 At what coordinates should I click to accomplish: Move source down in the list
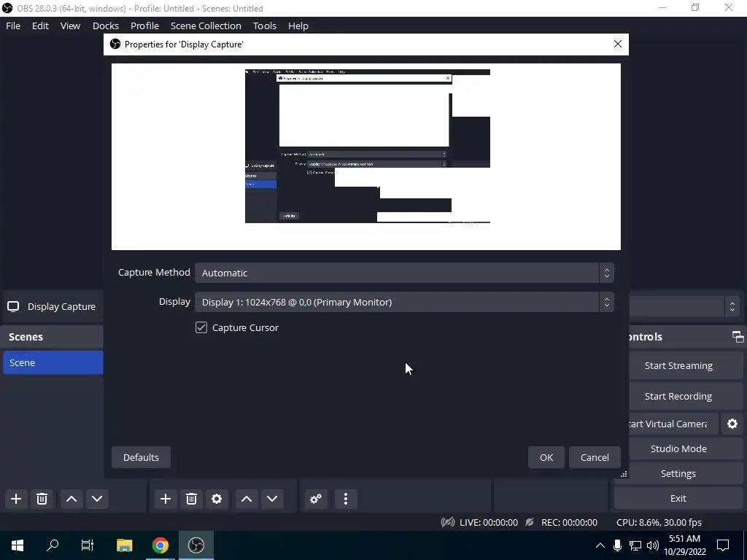coord(272,499)
